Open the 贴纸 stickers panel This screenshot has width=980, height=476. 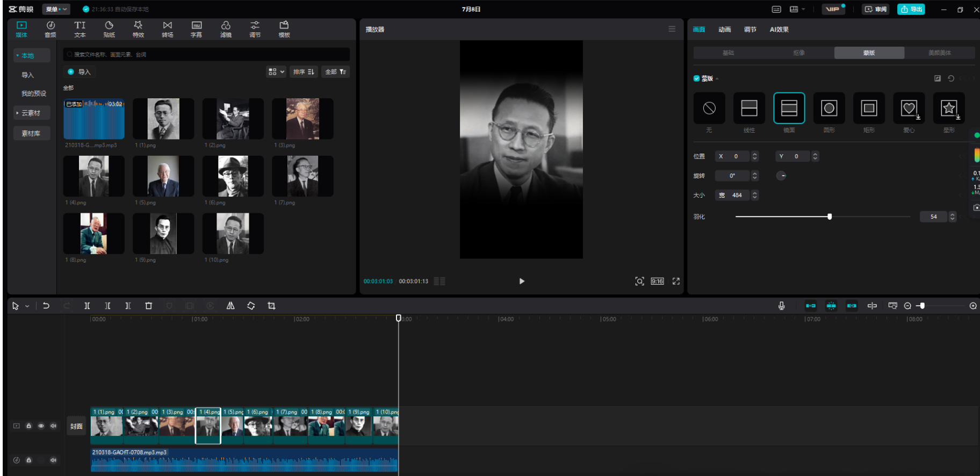[109, 29]
